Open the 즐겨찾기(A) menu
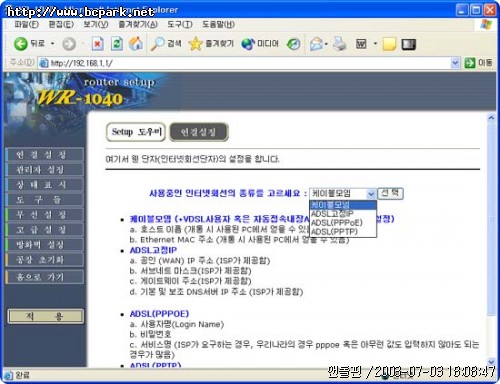This screenshot has height=384, width=500. click(x=138, y=24)
